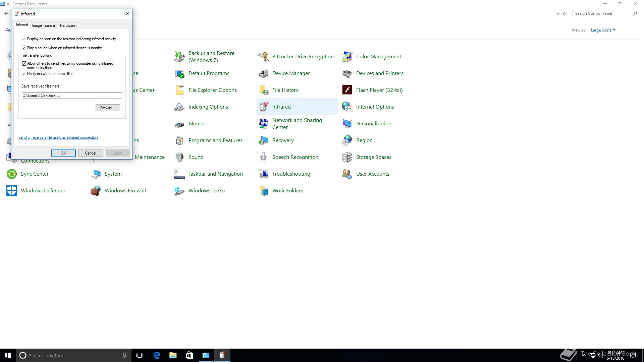Open the Windows Start menu
This screenshot has height=362, width=644.
[8, 355]
